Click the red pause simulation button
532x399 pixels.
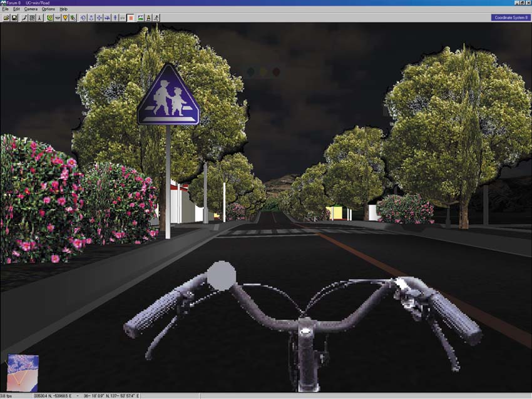click(131, 18)
